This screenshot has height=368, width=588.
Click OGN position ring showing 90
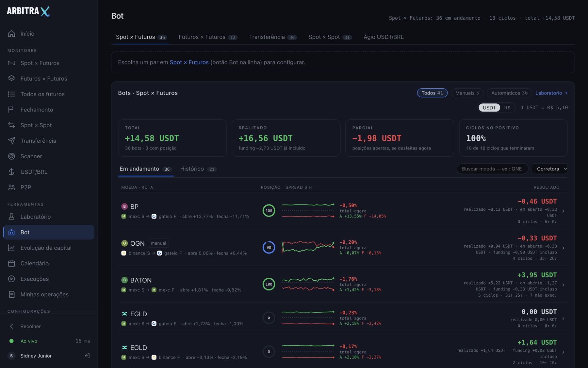pos(269,248)
